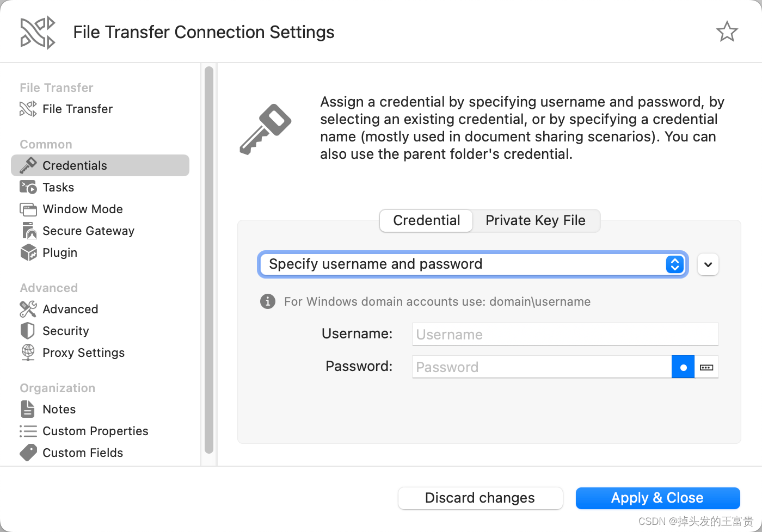Select the Plugin cube icon

click(x=28, y=252)
